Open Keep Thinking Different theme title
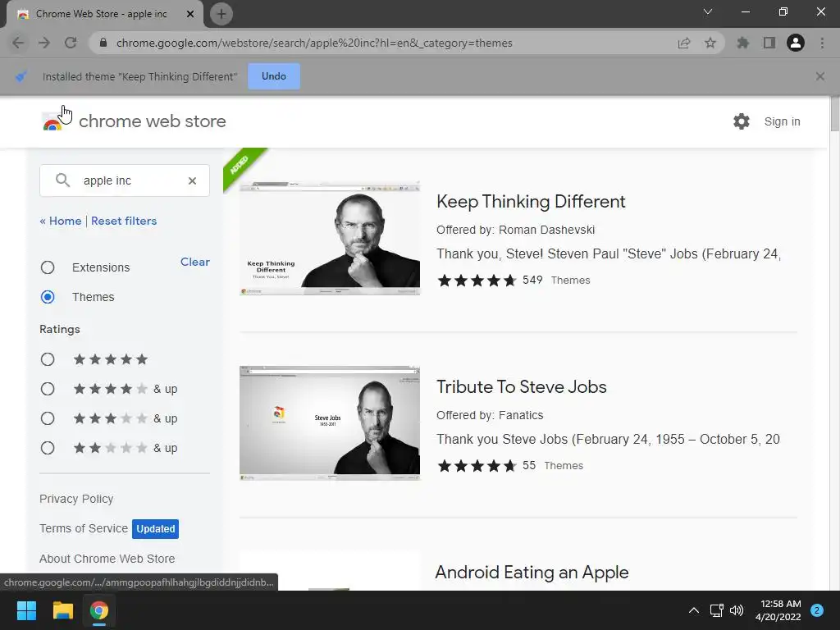 [531, 202]
